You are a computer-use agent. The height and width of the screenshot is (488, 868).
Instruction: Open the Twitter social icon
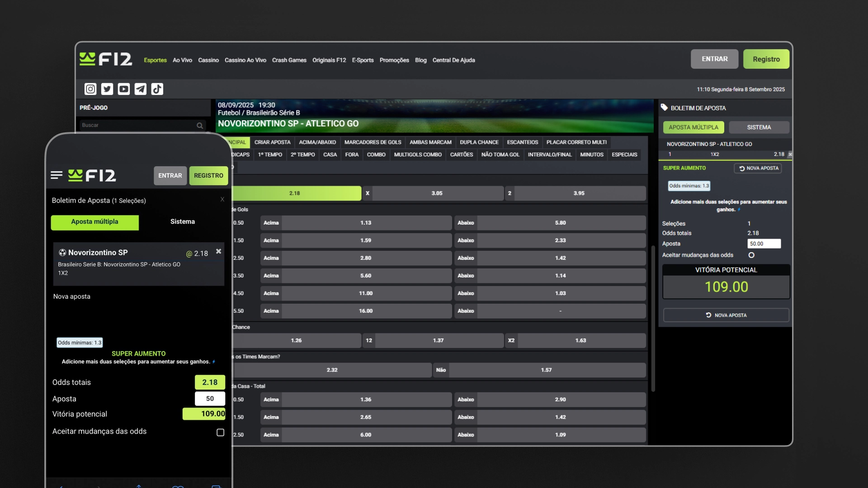coord(107,89)
